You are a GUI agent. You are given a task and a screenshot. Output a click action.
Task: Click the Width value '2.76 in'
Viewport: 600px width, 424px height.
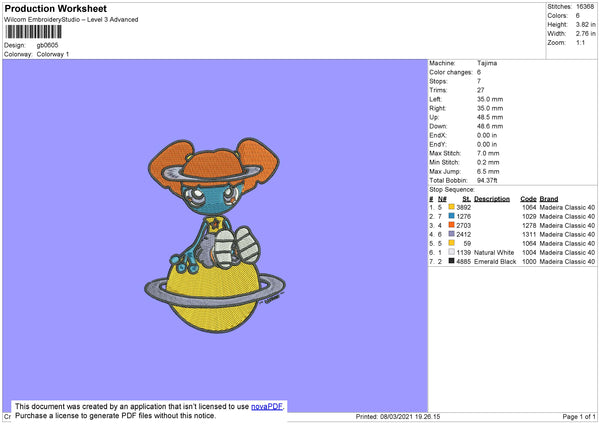coord(585,34)
